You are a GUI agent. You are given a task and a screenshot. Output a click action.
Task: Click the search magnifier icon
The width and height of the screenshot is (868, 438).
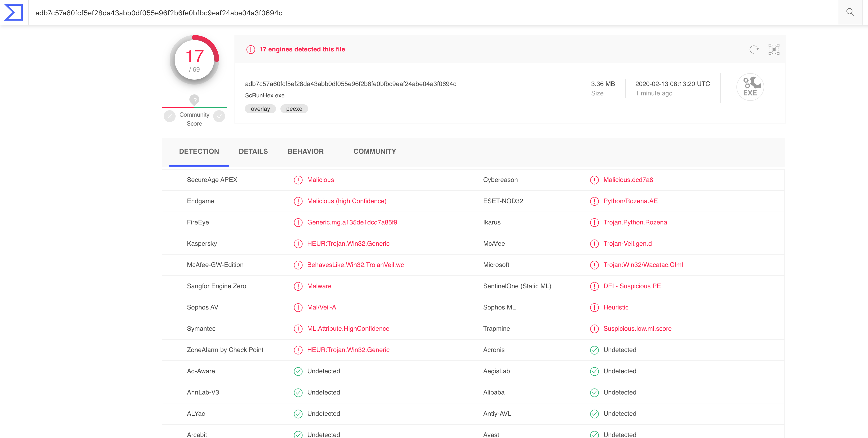(x=850, y=12)
